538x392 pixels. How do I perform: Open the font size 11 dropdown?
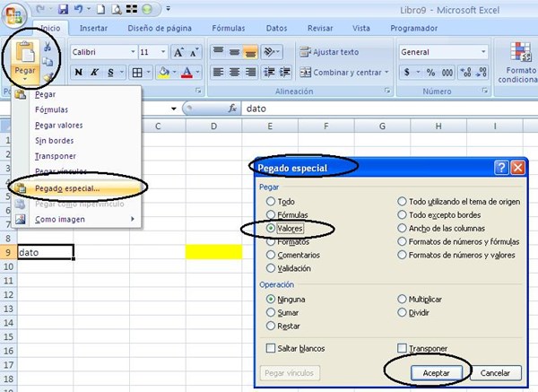point(163,52)
